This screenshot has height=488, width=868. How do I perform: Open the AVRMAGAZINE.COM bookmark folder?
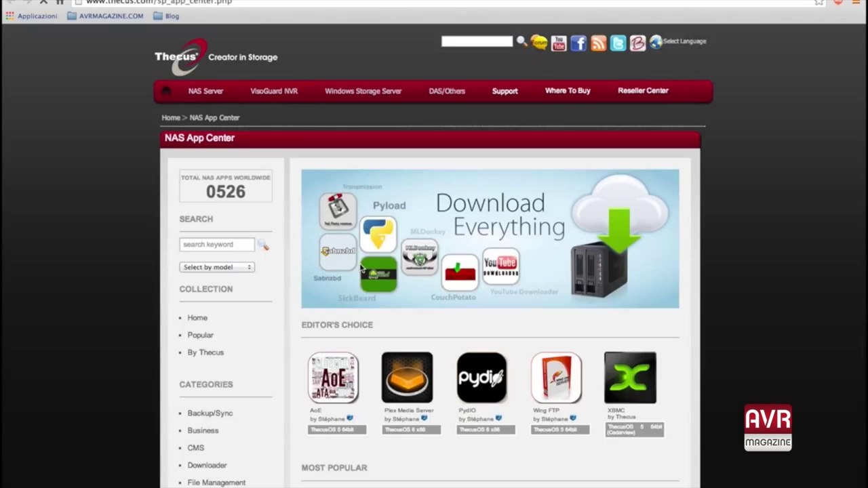tap(105, 16)
